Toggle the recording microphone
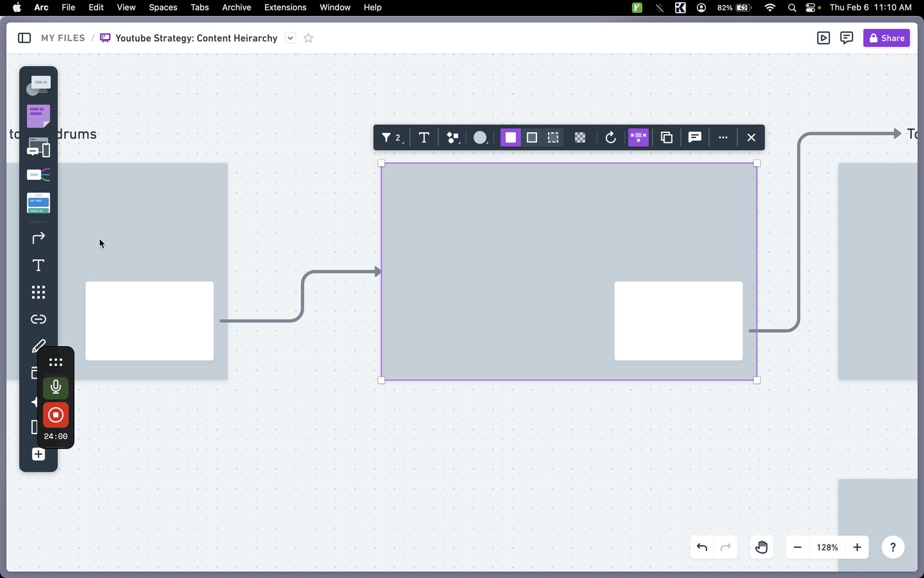 [55, 387]
